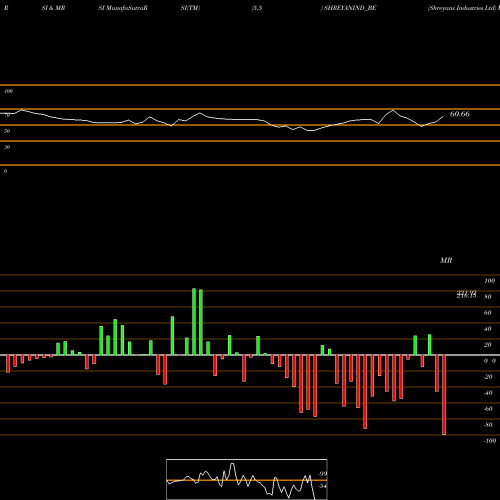
Task: Click the Shreyans Industries Ltd company name
Action: point(462,8)
